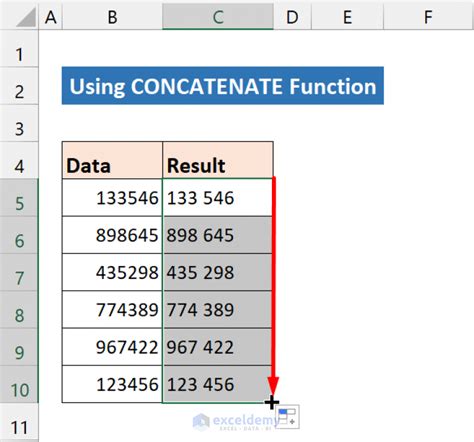This screenshot has width=474, height=442.
Task: Select row 4 header
Action: 19,161
